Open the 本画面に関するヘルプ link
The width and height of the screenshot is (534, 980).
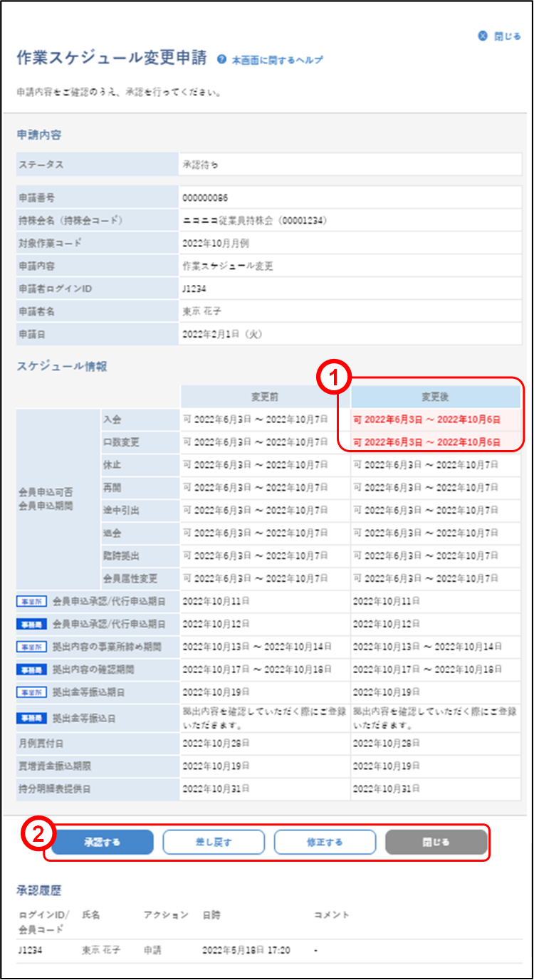pos(277,61)
